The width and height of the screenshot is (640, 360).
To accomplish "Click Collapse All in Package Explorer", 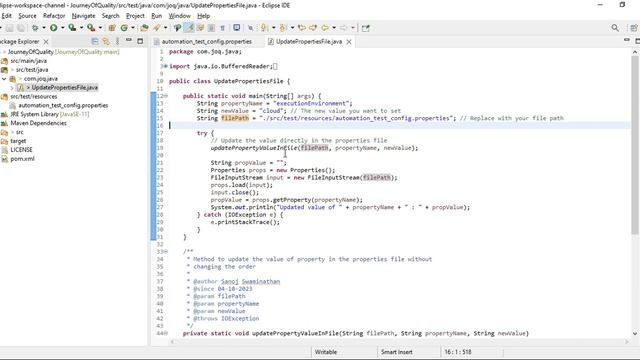I will click(95, 41).
